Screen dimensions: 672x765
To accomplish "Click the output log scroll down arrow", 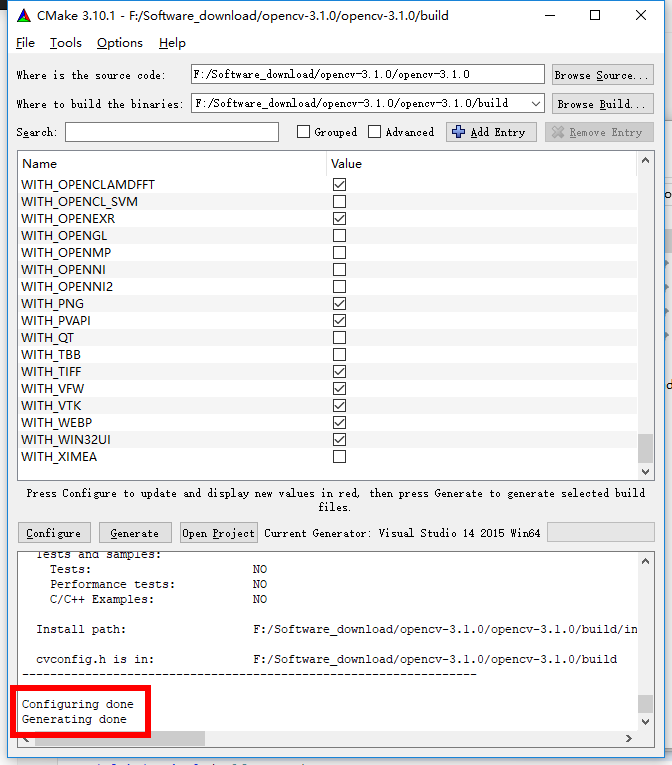I will [x=645, y=722].
